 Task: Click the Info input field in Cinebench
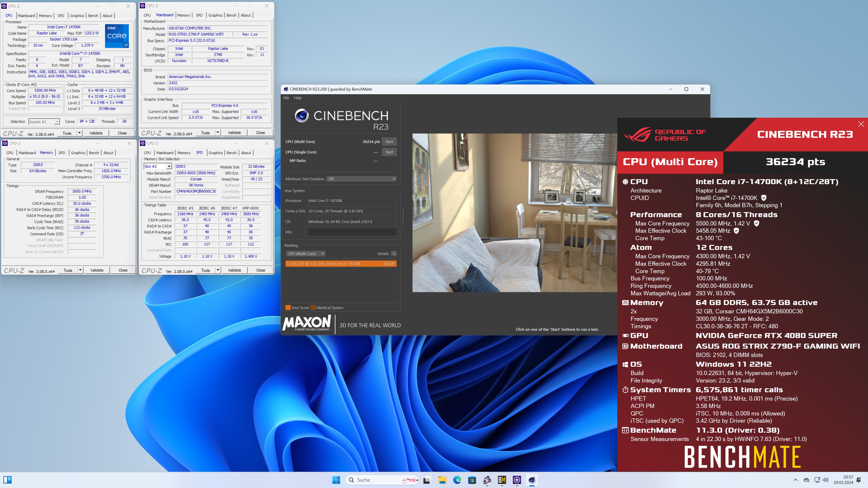point(352,232)
